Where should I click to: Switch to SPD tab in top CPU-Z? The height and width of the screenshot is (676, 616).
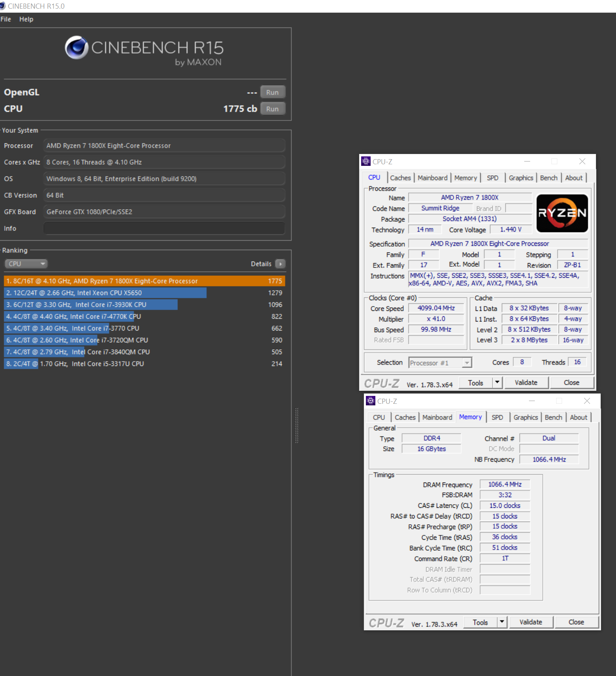[493, 178]
